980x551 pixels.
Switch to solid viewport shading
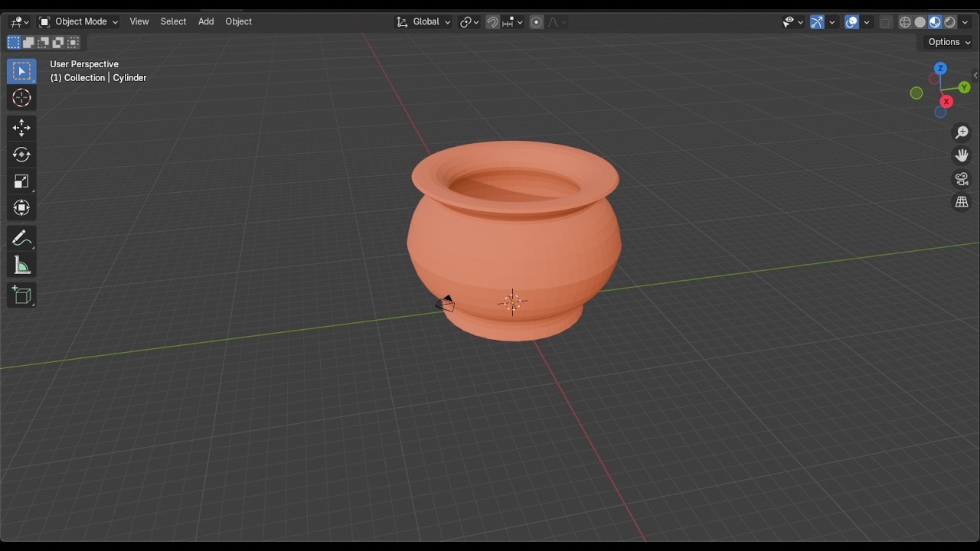pos(920,22)
